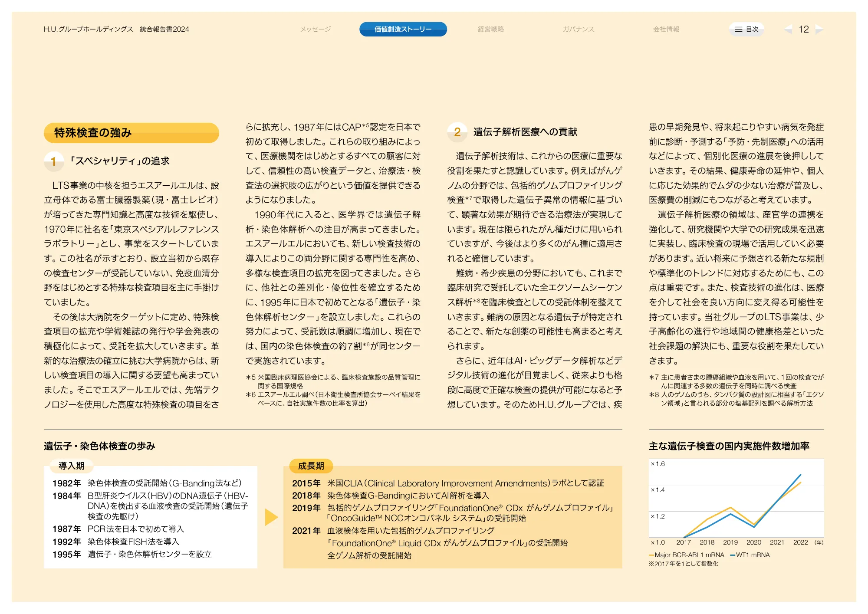The image size is (868, 614).
Task: Click the 主な遺伝子検査の国内実施件数増加率 chart title
Action: pos(729,446)
